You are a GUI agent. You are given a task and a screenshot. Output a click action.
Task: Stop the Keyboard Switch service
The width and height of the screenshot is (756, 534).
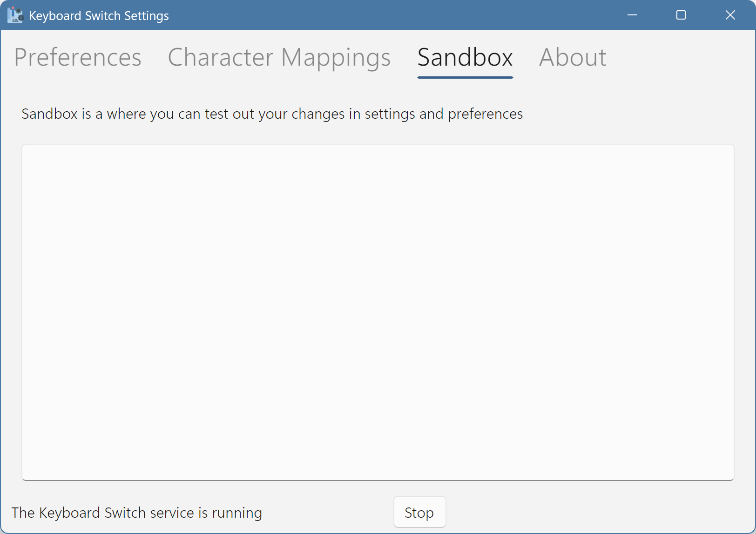click(419, 512)
